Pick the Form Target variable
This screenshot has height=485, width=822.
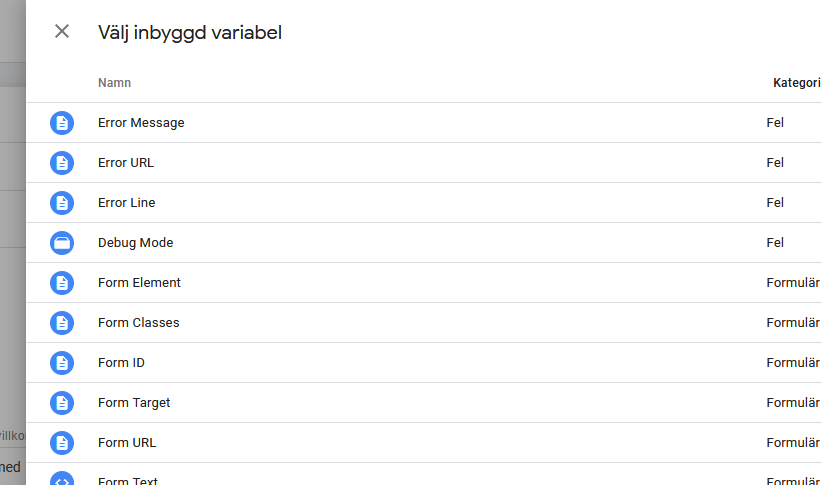[x=134, y=403]
